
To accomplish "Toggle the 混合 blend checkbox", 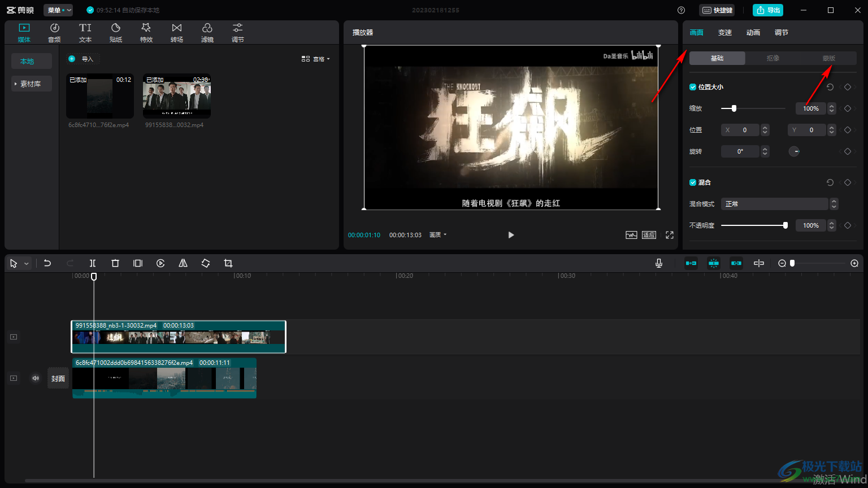I will [x=693, y=182].
